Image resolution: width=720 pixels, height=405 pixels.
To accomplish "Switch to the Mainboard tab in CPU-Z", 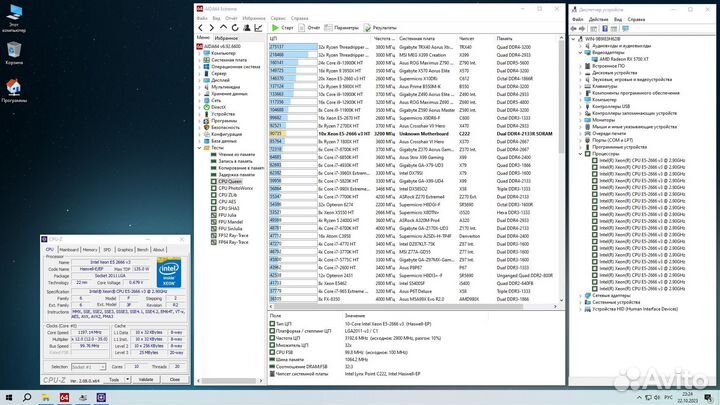I will point(69,249).
